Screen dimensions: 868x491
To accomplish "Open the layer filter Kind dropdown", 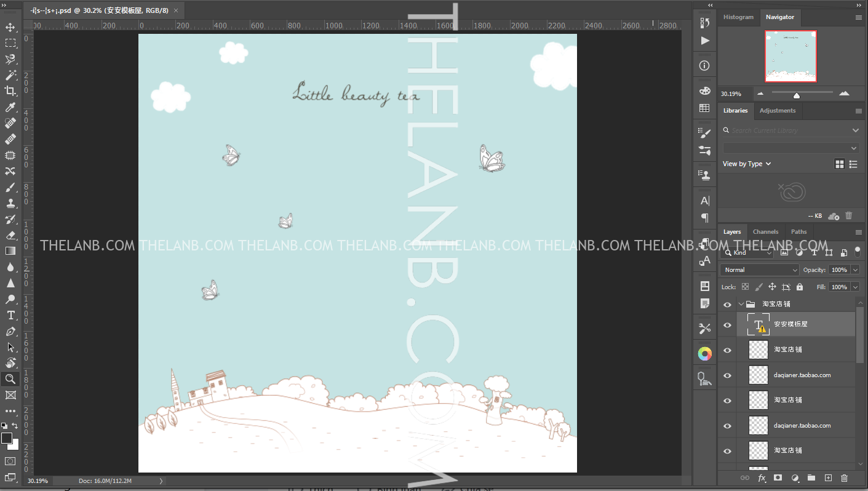I will click(747, 252).
